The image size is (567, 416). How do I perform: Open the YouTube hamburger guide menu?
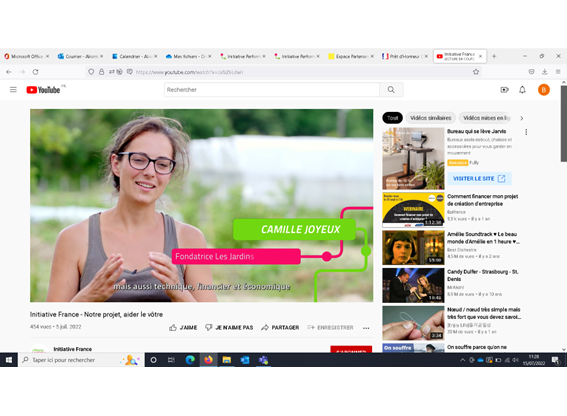pyautogui.click(x=13, y=90)
